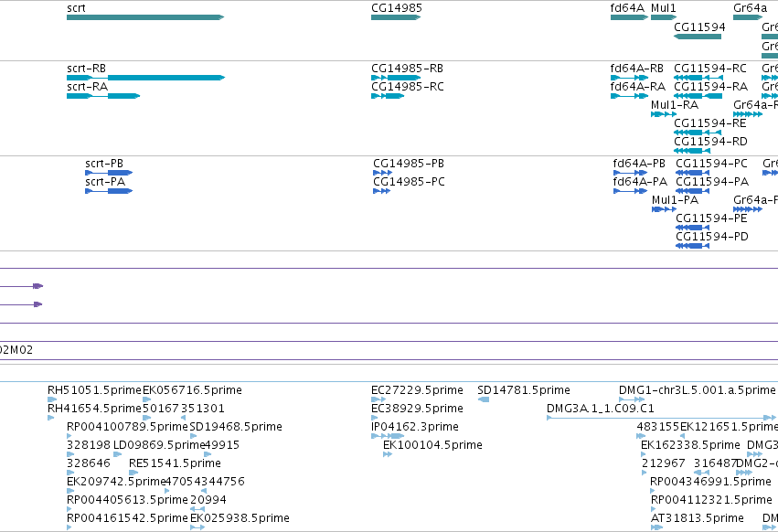Click the LD09869.5prime EST

118,454
